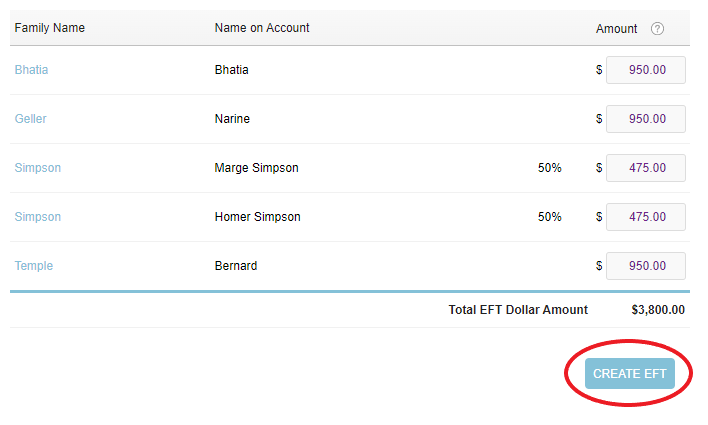Click the amount field for Bernard
Image resolution: width=708 pixels, height=425 pixels.
click(646, 266)
